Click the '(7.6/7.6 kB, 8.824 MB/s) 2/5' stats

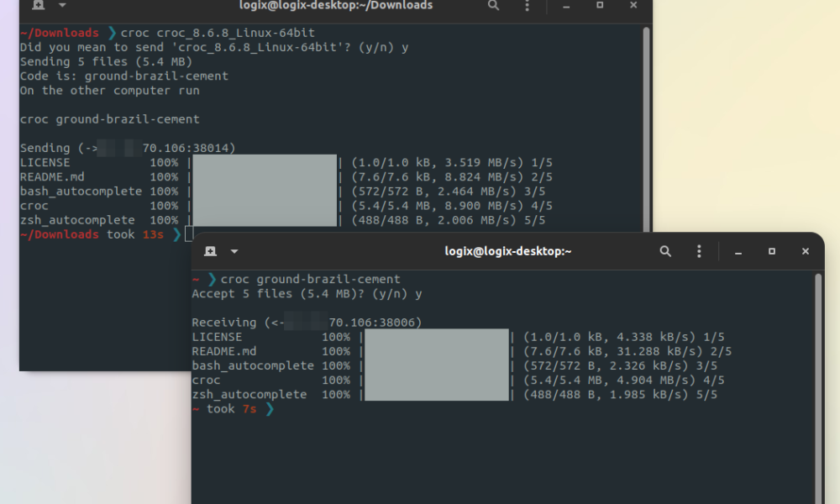tap(452, 177)
